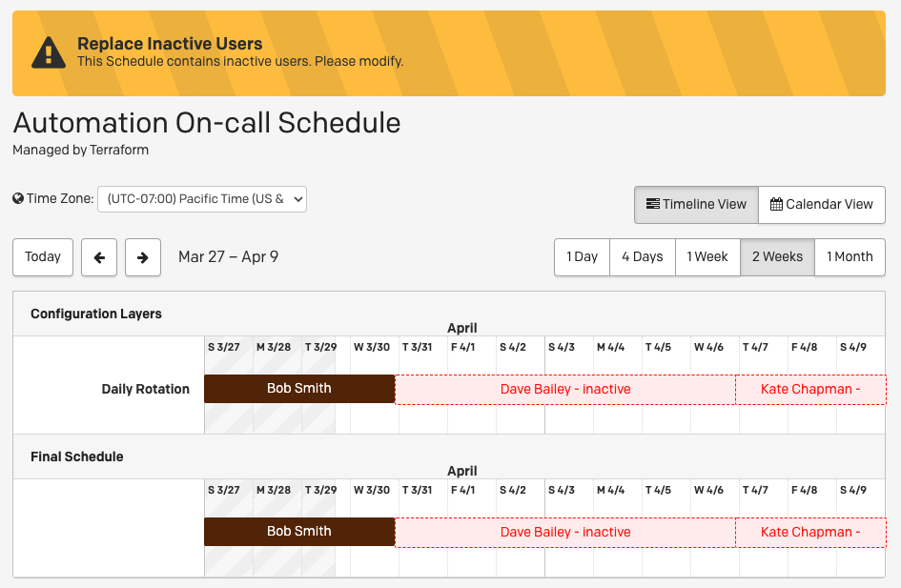Click T 4/7 header in Configuration Layers

click(x=755, y=348)
